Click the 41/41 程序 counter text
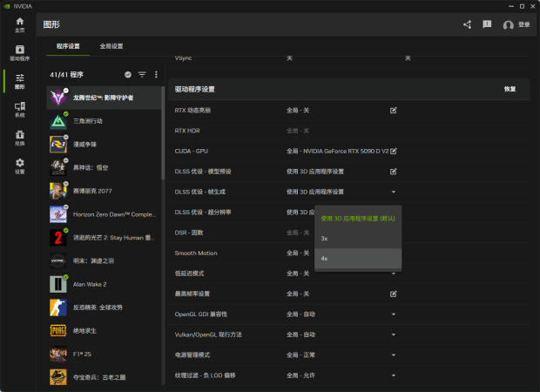Image resolution: width=540 pixels, height=392 pixels. (66, 74)
